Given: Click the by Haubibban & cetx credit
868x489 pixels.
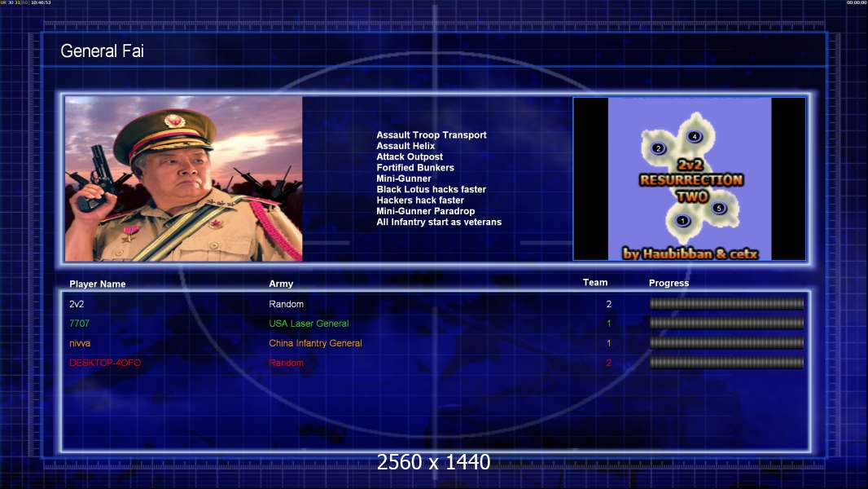Looking at the screenshot, I should 690,253.
